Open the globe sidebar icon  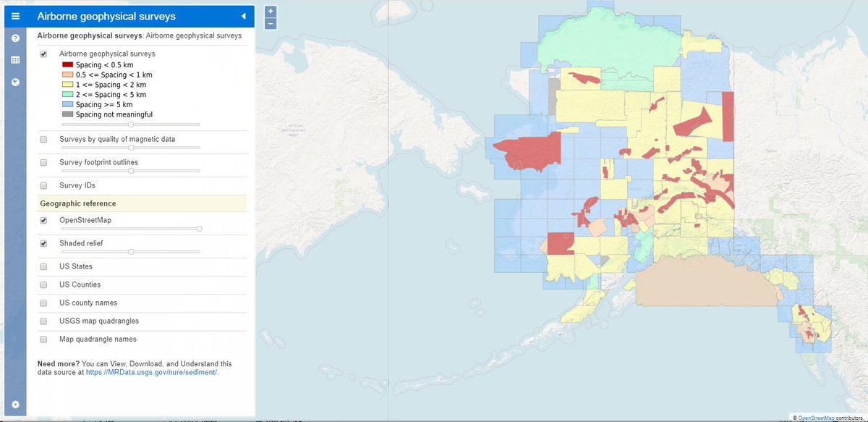pyautogui.click(x=15, y=82)
